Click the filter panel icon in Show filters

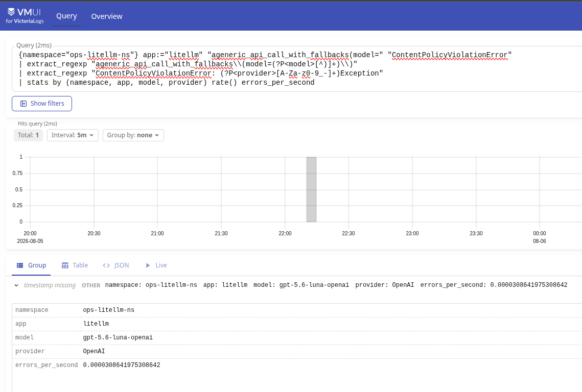(24, 104)
